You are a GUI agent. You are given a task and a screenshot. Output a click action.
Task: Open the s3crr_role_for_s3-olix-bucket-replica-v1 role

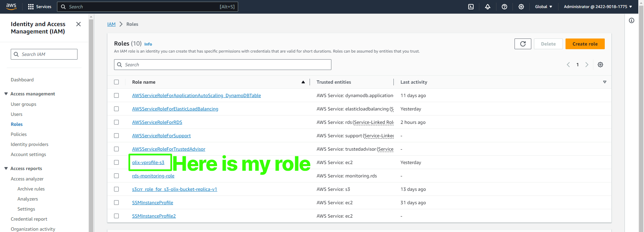174,189
